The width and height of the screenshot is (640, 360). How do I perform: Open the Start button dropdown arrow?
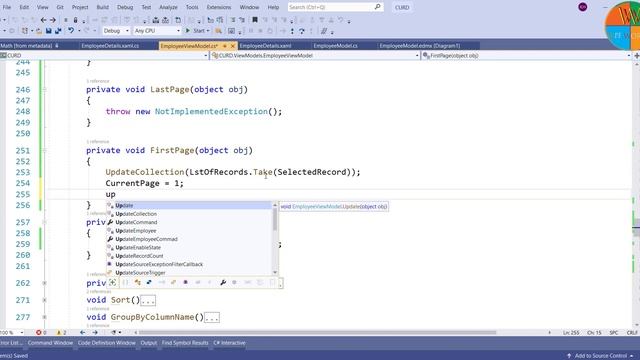(208, 31)
